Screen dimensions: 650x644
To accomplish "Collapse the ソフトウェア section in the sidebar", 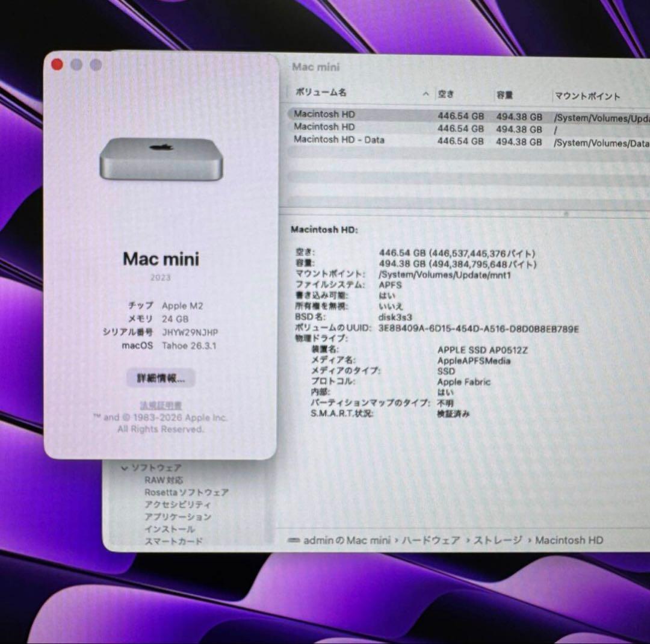I will click(x=125, y=466).
